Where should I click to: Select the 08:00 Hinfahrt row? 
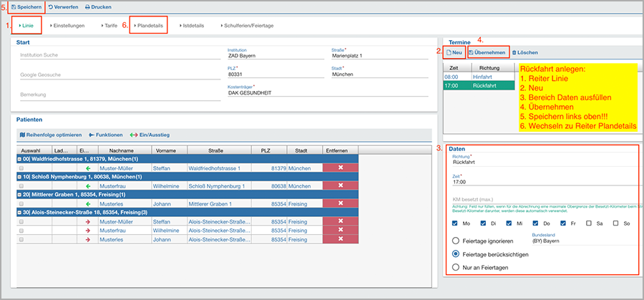479,77
